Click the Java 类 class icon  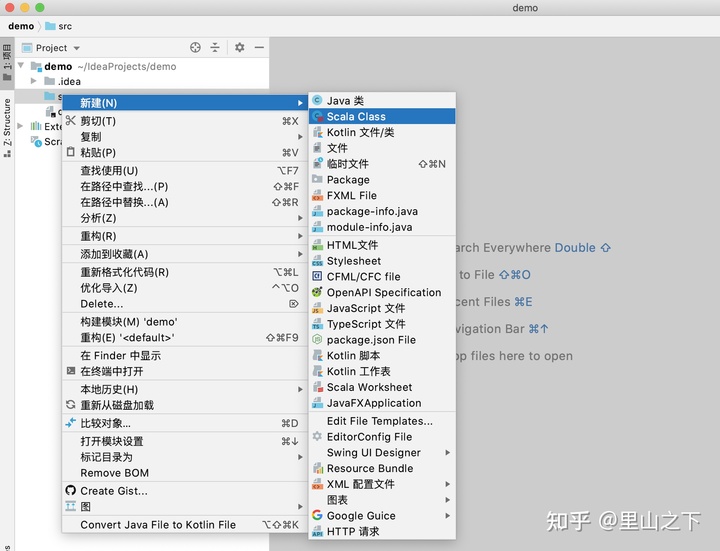[317, 100]
